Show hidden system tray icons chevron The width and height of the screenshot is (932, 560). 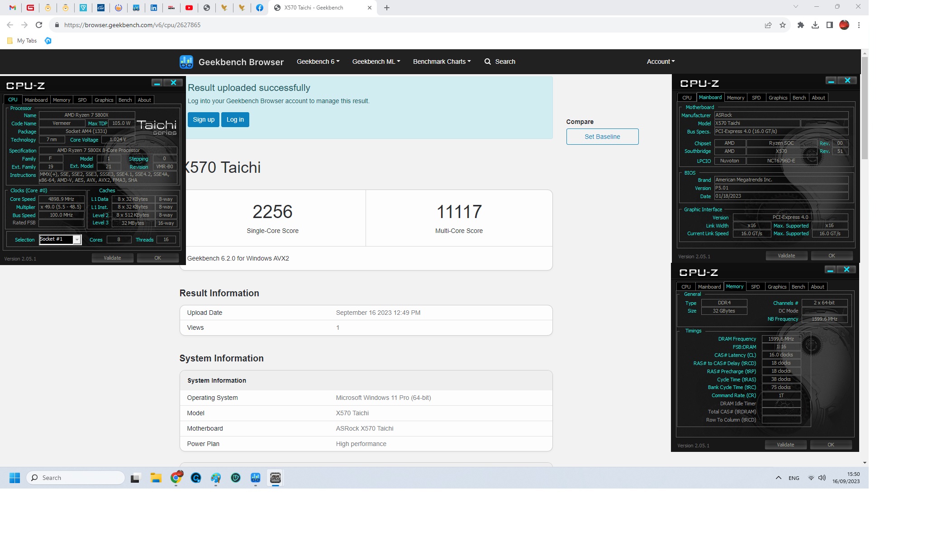779,478
